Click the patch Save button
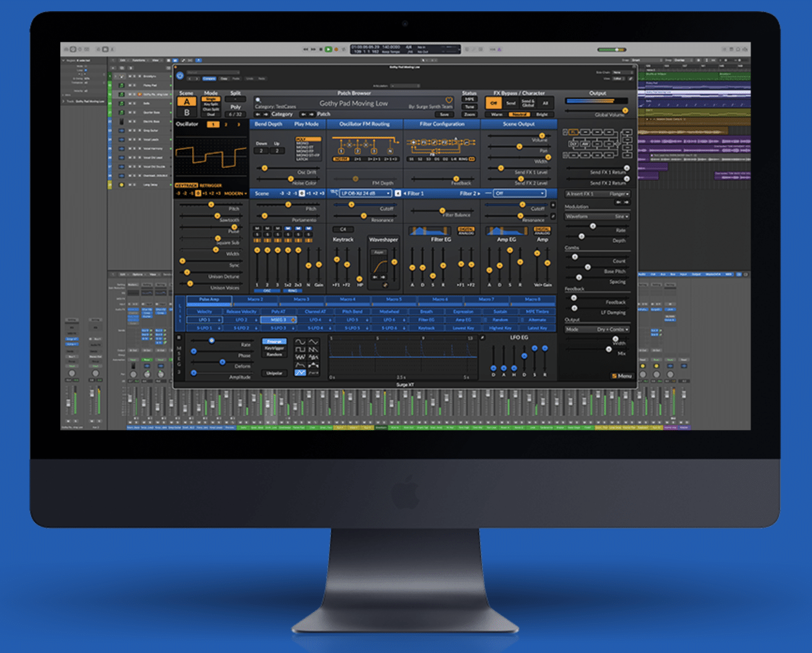 coord(444,115)
